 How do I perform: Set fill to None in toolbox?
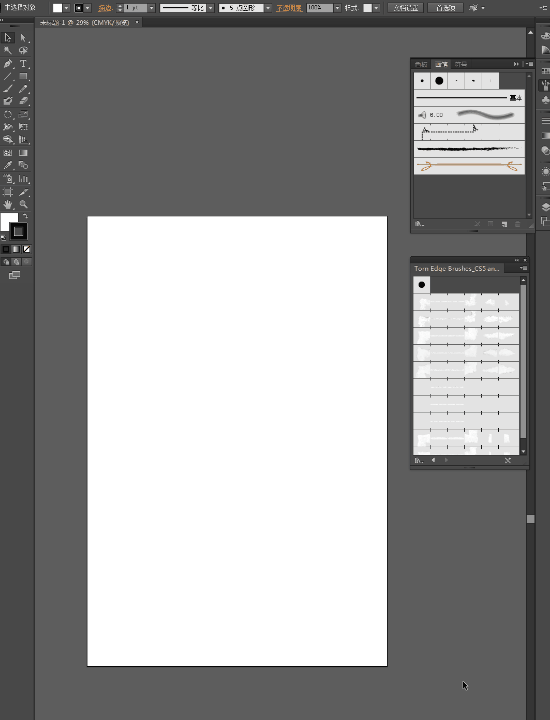(27, 249)
